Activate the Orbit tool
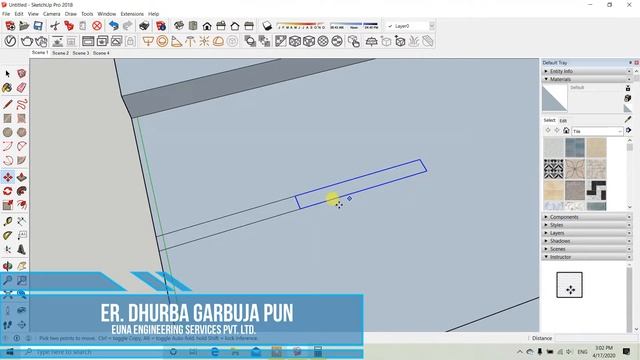 click(x=7, y=266)
